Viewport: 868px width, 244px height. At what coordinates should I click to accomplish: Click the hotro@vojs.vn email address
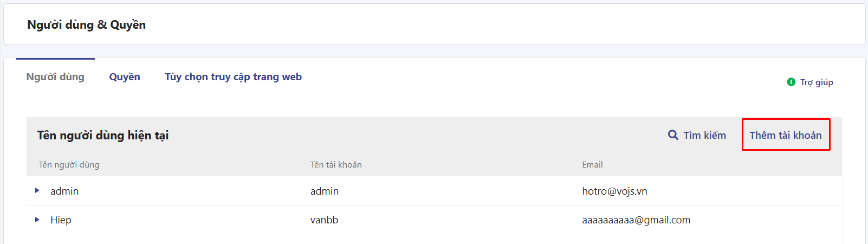click(614, 191)
